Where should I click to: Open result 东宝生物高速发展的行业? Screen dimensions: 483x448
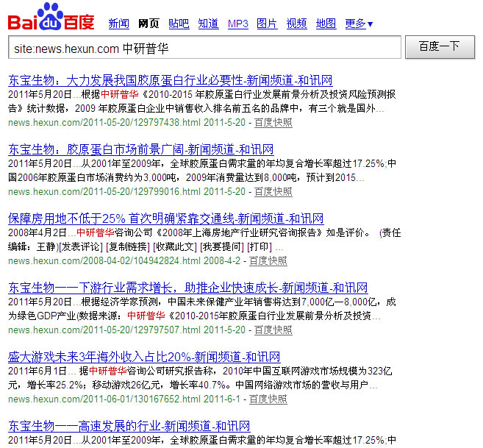pos(129,426)
